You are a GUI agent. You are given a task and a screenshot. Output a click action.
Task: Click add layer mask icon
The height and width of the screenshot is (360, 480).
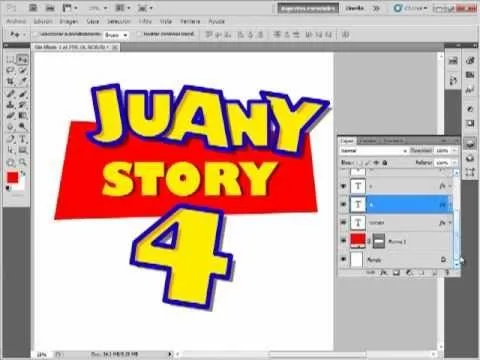(396, 272)
